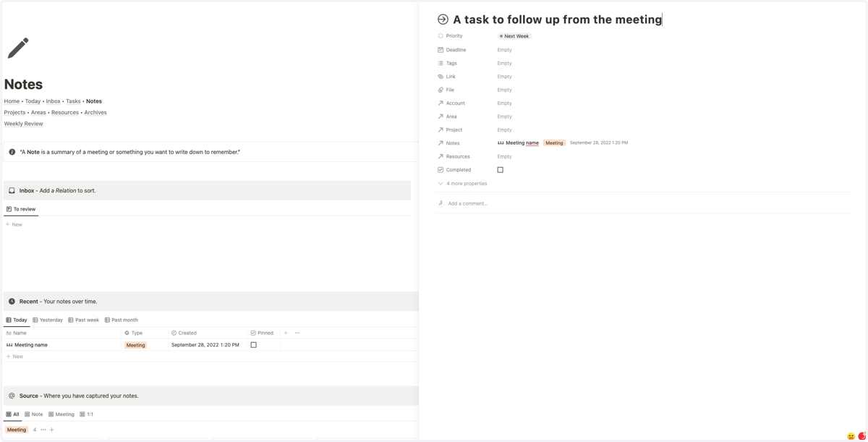The image size is (868, 442).
Task: Click the Meeting tag in the Type column
Action: pyautogui.click(x=135, y=345)
